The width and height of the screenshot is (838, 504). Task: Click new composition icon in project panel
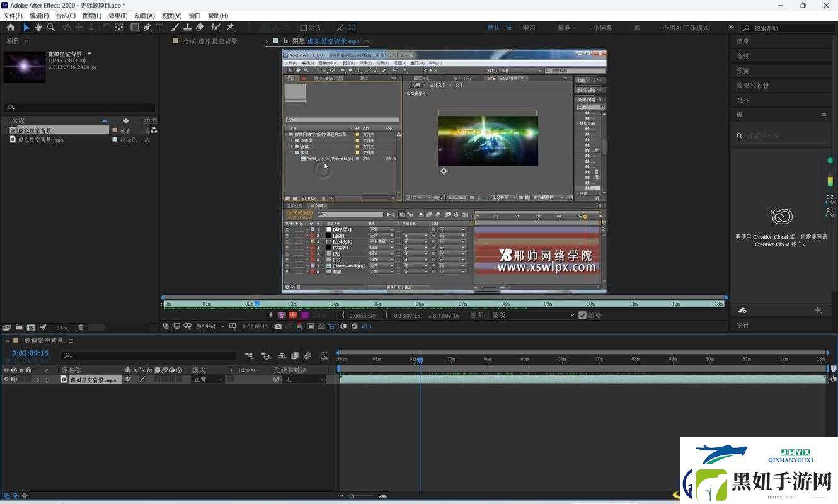coord(31,328)
